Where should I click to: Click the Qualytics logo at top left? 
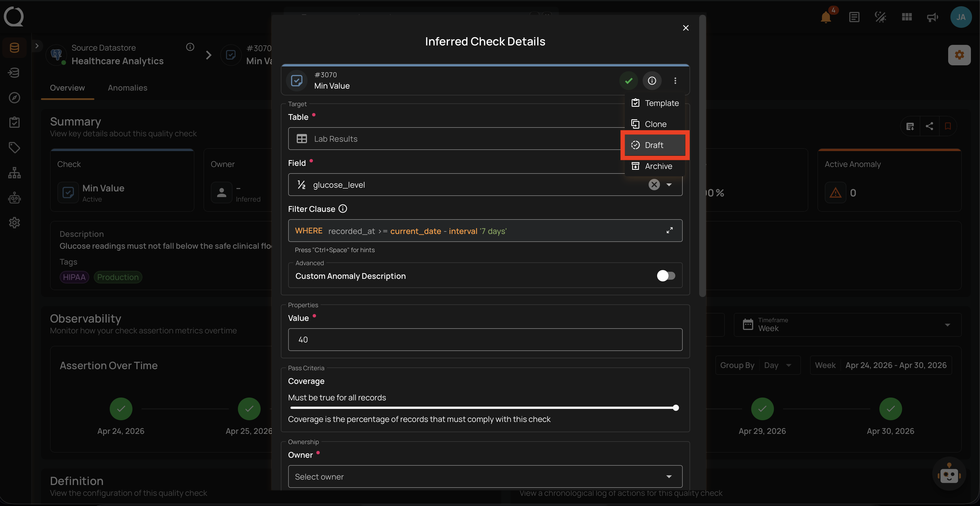pos(14,17)
